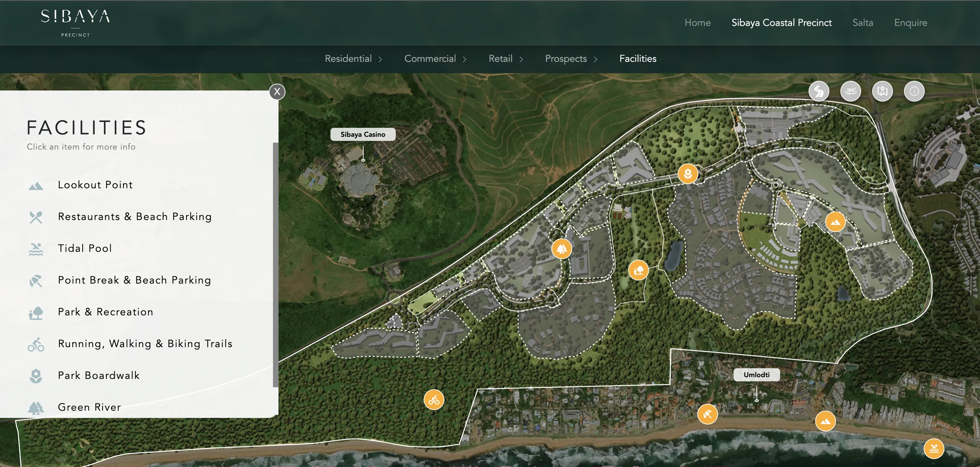This screenshot has height=467, width=980.
Task: Select the biking trails marker on map
Action: (x=434, y=400)
